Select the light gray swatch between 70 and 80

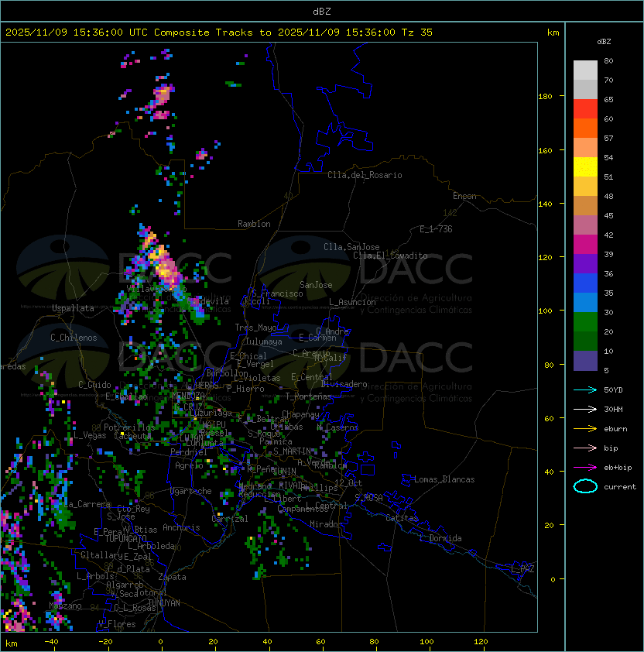click(585, 70)
